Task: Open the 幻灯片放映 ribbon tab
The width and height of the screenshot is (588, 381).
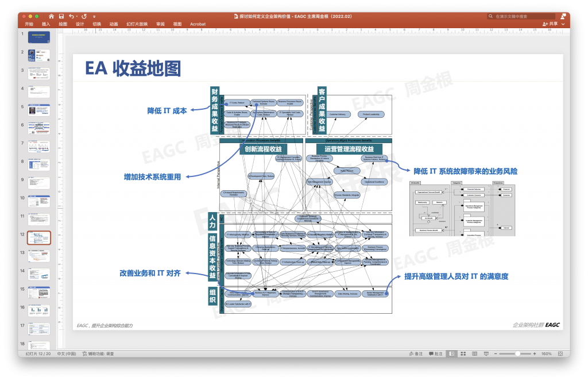Action: tap(137, 24)
